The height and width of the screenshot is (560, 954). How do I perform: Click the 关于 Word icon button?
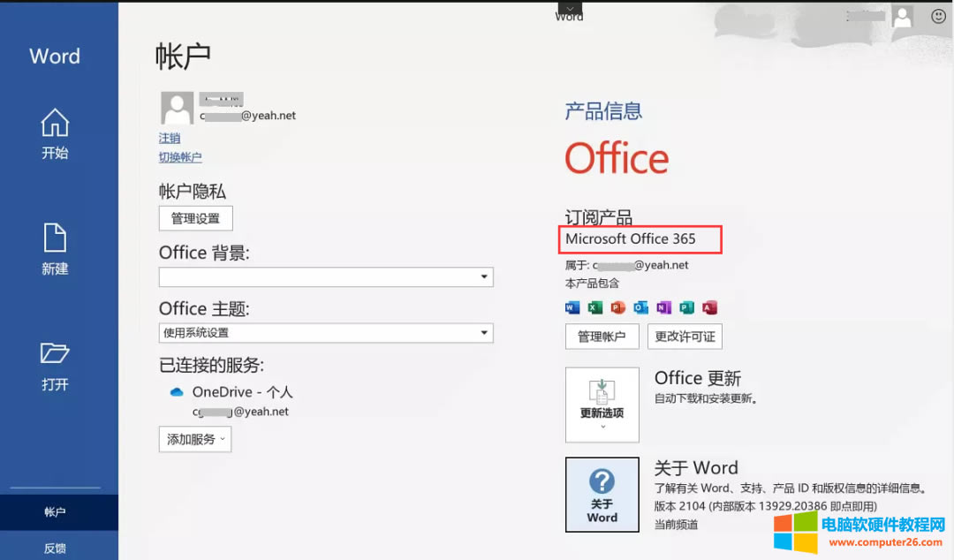(602, 495)
